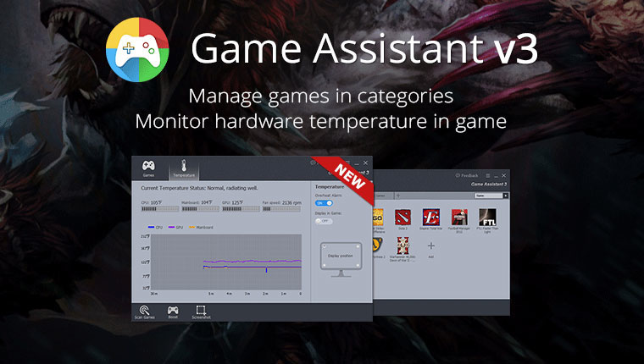The width and height of the screenshot is (644, 364).
Task: Click the temperature history graph
Action: pyautogui.click(x=226, y=262)
